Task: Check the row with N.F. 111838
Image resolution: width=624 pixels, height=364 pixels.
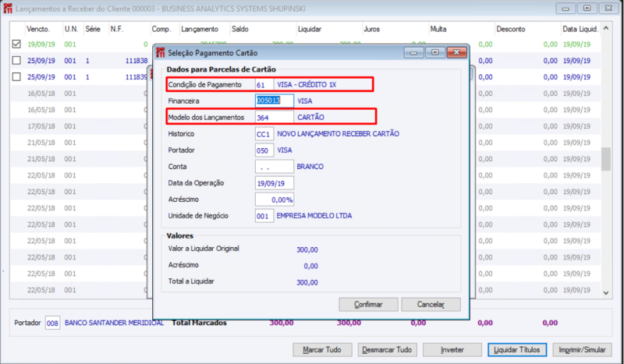Action: point(16,61)
